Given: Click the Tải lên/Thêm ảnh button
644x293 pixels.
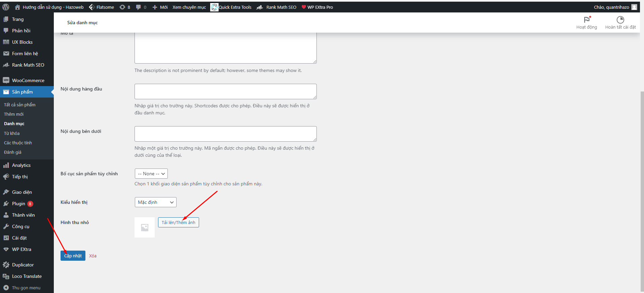Looking at the screenshot, I should (178, 222).
